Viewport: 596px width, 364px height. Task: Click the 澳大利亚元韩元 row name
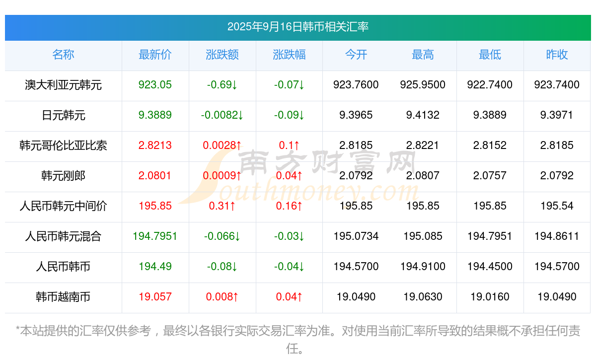pos(63,85)
